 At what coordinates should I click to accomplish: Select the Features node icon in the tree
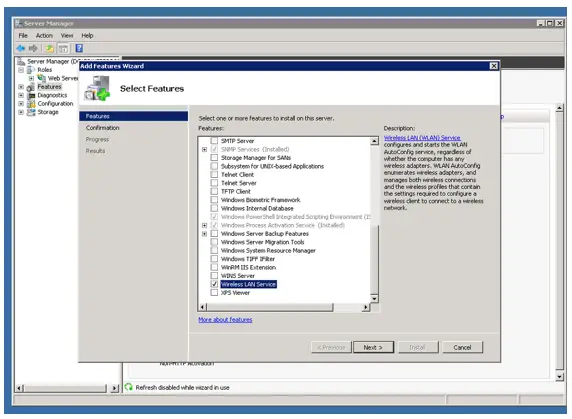click(x=31, y=87)
